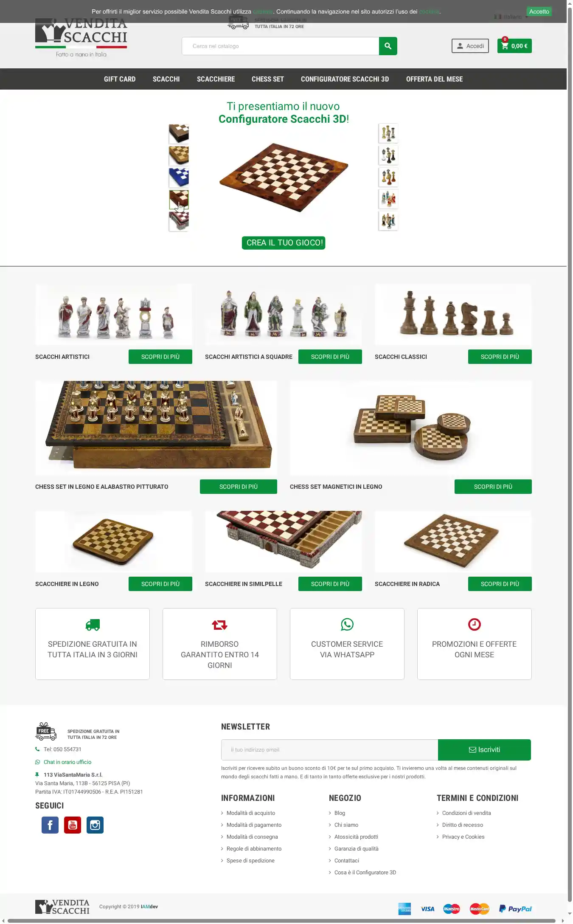
Task: Click the Crea il tuo gioco button
Action: tap(284, 243)
